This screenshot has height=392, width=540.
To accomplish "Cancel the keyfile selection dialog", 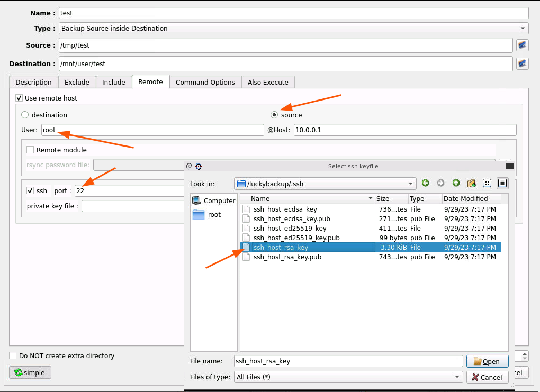I will point(487,377).
